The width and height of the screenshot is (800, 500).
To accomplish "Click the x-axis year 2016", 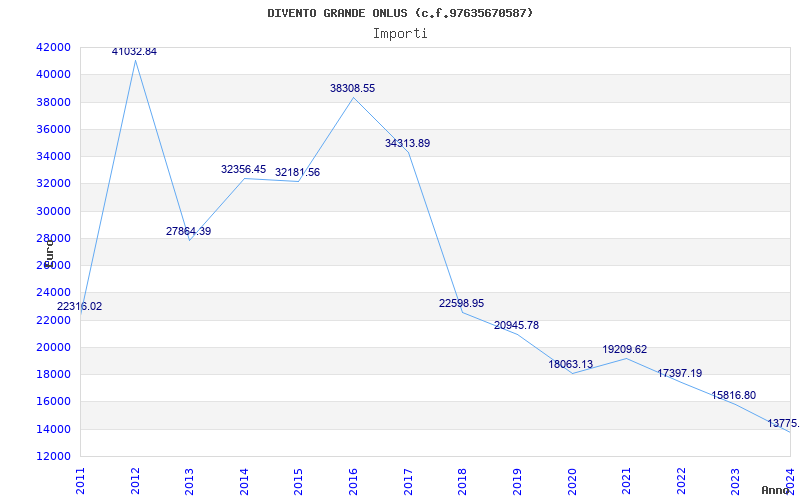I will pos(353,481).
